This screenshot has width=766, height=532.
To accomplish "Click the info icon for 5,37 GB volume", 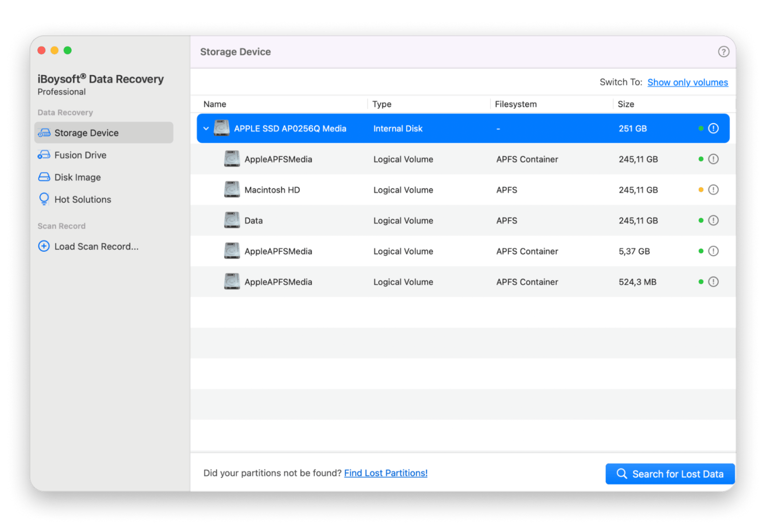I will [x=713, y=251].
